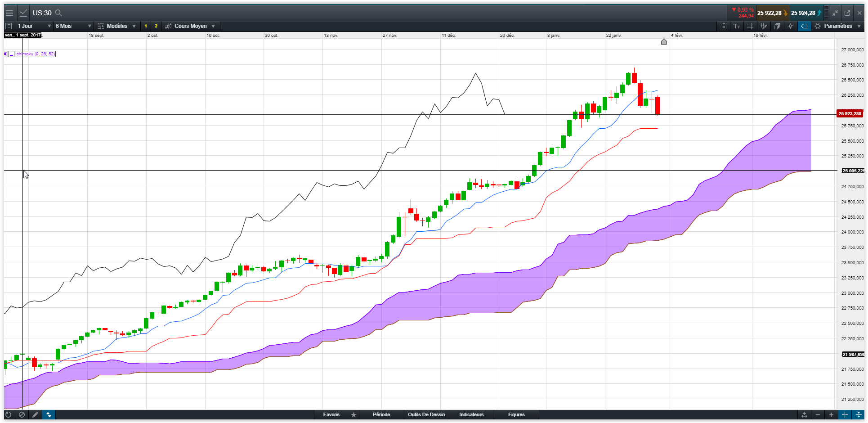The image size is (868, 423).
Task: Expand the 1 Jour interval dropdown
Action: tap(34, 26)
